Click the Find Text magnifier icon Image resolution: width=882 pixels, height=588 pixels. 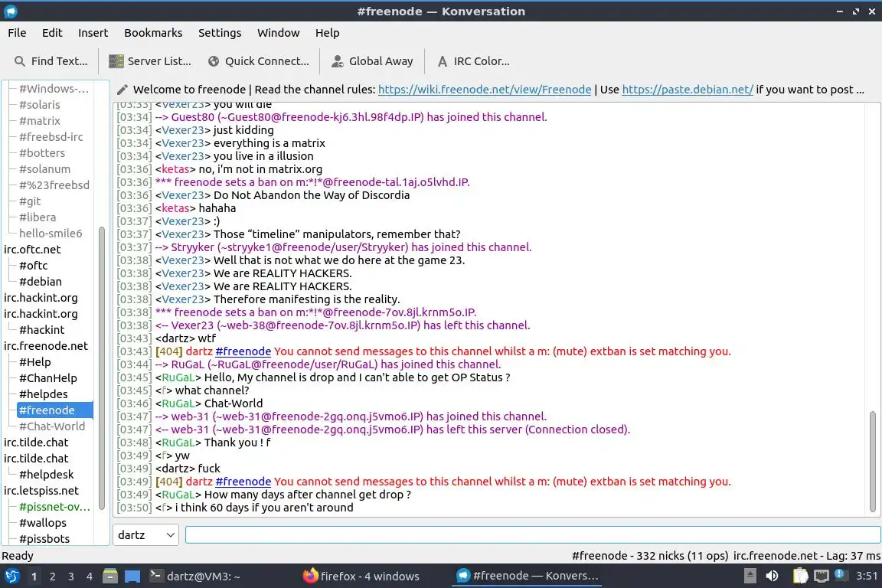click(x=20, y=61)
